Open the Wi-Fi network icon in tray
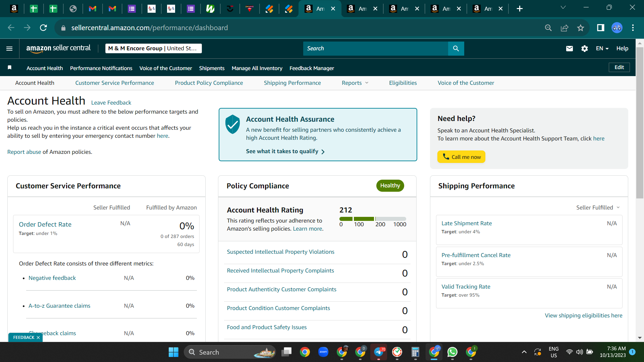The width and height of the screenshot is (644, 362). coord(569,352)
